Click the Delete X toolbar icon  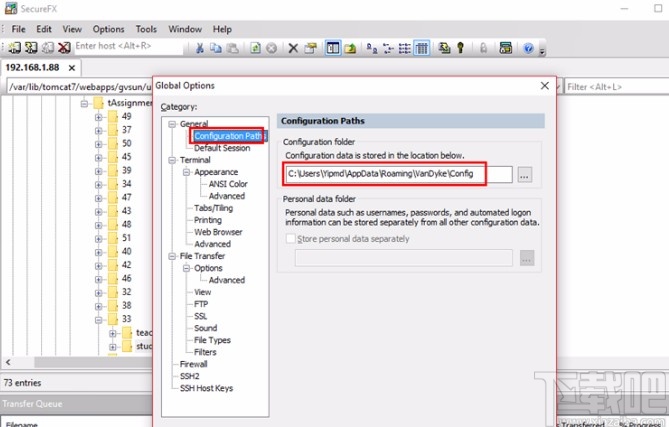(293, 47)
